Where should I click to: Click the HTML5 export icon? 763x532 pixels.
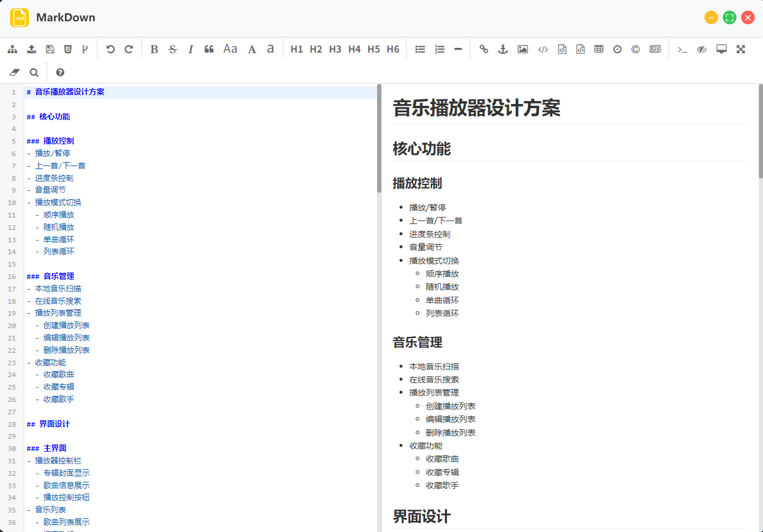click(68, 50)
